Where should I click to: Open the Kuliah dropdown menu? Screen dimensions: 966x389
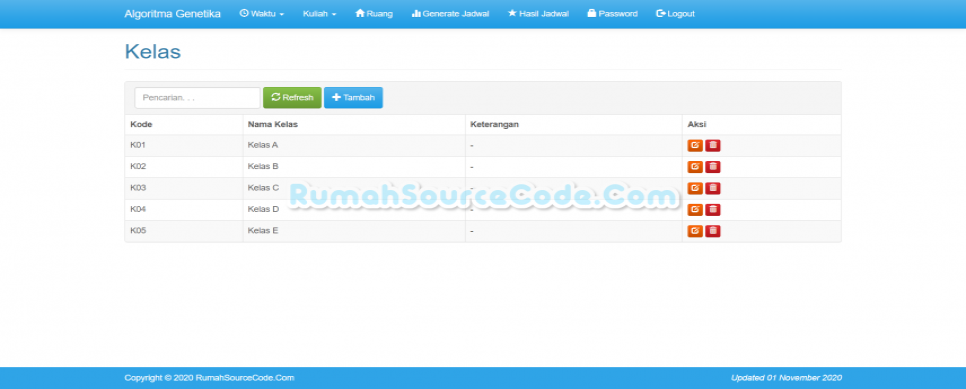coord(319,14)
